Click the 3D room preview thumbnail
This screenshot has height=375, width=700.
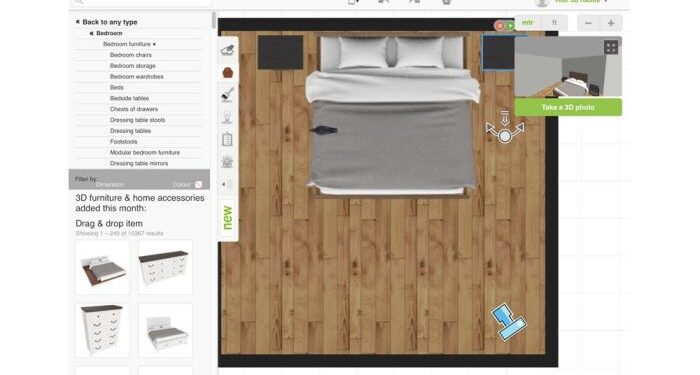point(568,67)
